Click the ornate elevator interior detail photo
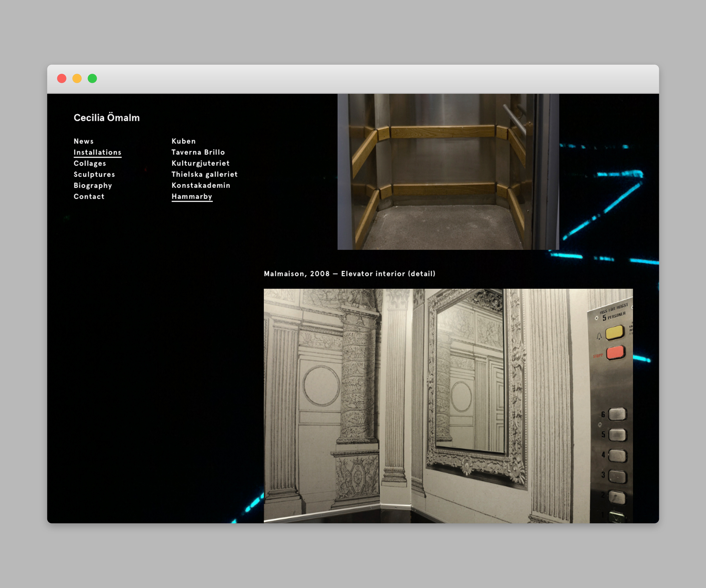Viewport: 706px width, 588px height. (x=448, y=406)
